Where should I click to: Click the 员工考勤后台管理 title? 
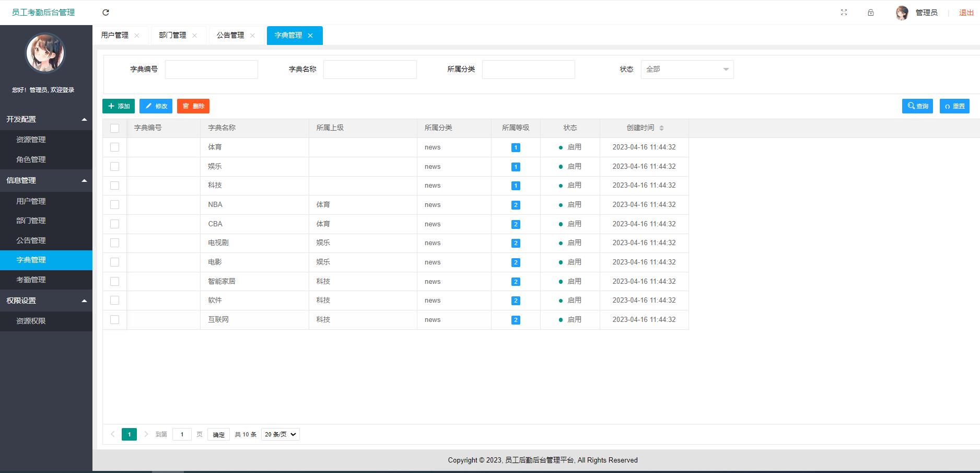(x=43, y=13)
